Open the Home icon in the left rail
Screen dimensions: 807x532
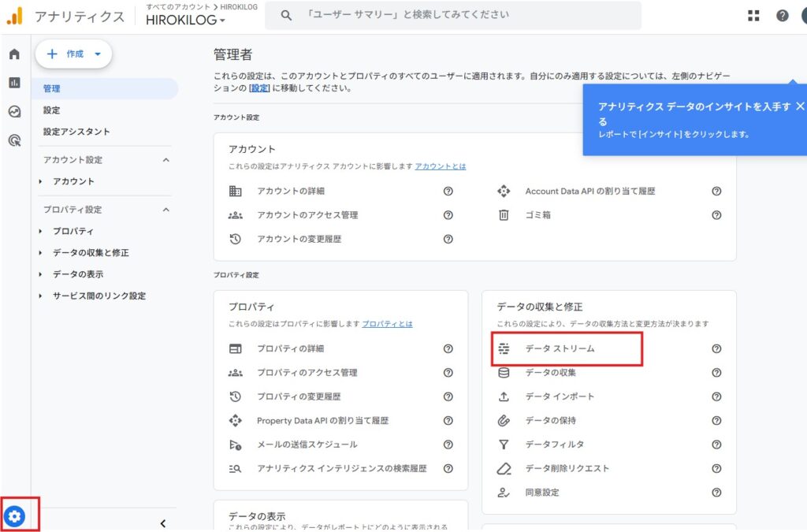(14, 54)
